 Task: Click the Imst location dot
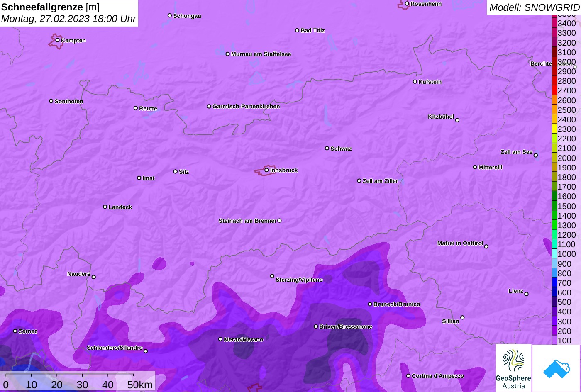tap(139, 178)
